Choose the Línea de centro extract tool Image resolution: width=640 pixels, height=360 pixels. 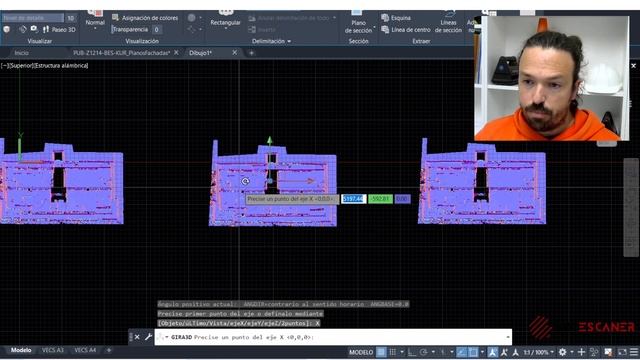(x=406, y=29)
